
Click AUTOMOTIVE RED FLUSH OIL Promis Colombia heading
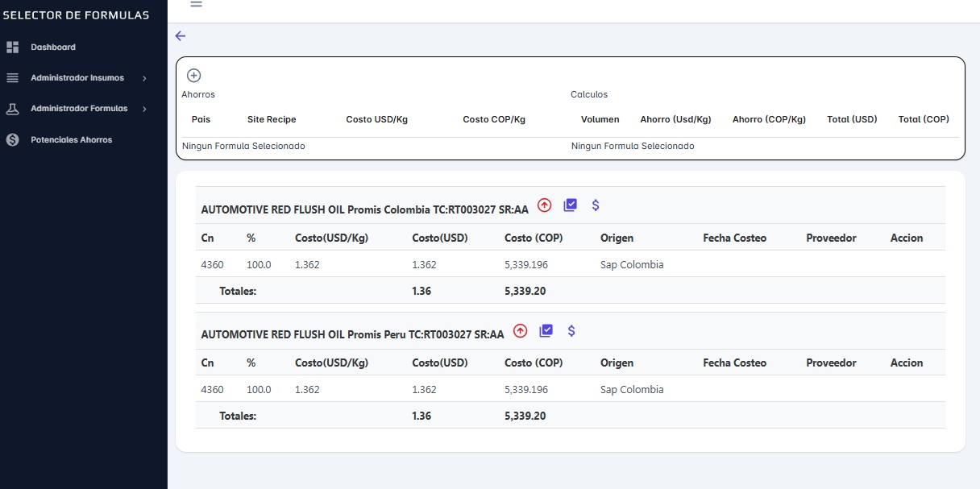click(364, 209)
